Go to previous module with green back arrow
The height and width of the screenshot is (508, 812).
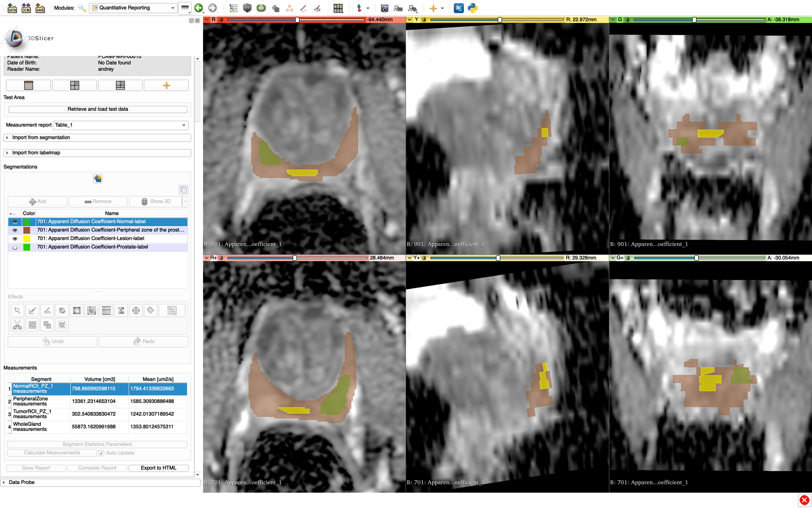pyautogui.click(x=198, y=8)
